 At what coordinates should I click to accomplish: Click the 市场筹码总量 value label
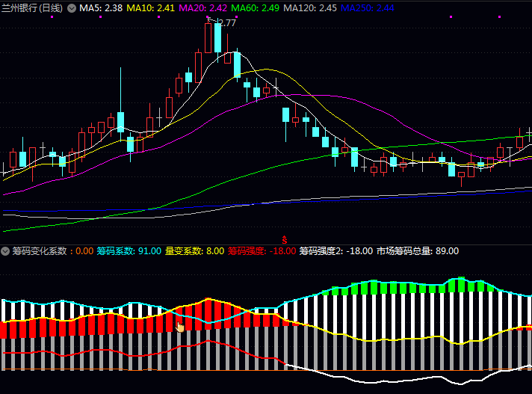pyautogui.click(x=417, y=251)
